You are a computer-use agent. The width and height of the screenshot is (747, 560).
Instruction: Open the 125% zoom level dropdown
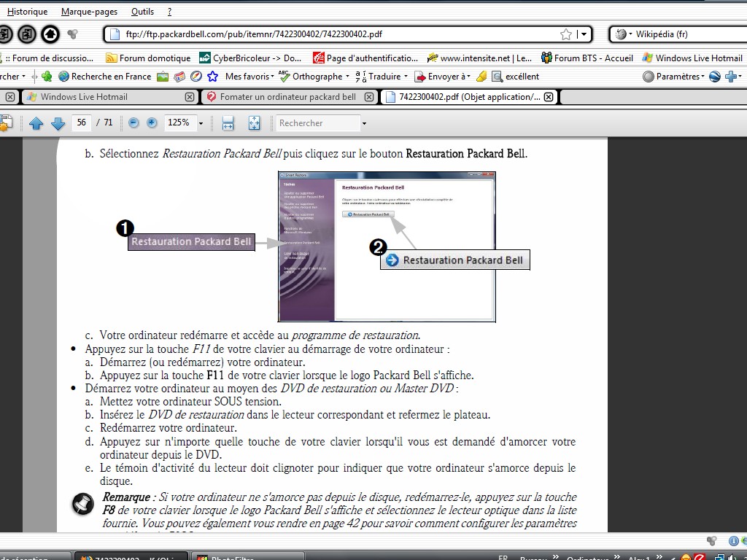201,123
